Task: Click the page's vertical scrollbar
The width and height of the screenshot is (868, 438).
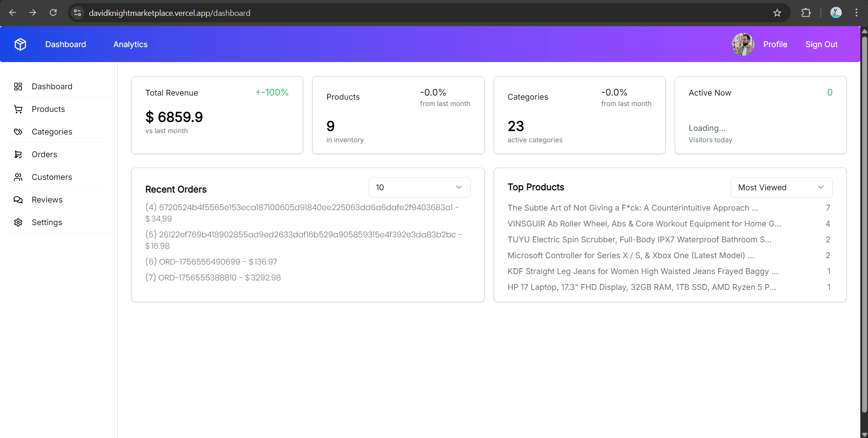Action: pyautogui.click(x=864, y=226)
